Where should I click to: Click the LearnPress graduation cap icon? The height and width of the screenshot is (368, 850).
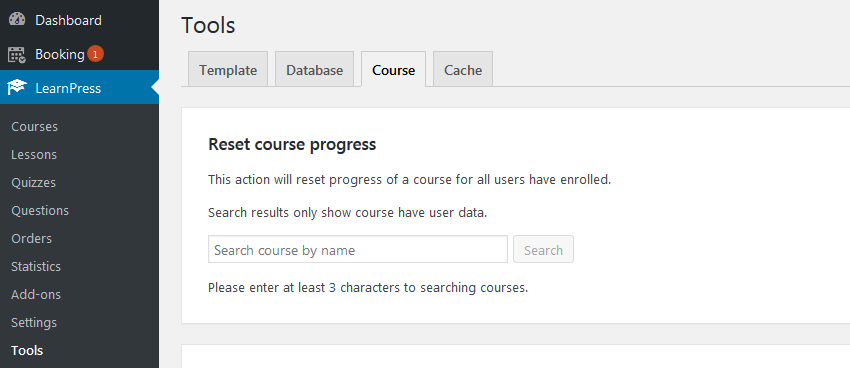click(x=17, y=88)
